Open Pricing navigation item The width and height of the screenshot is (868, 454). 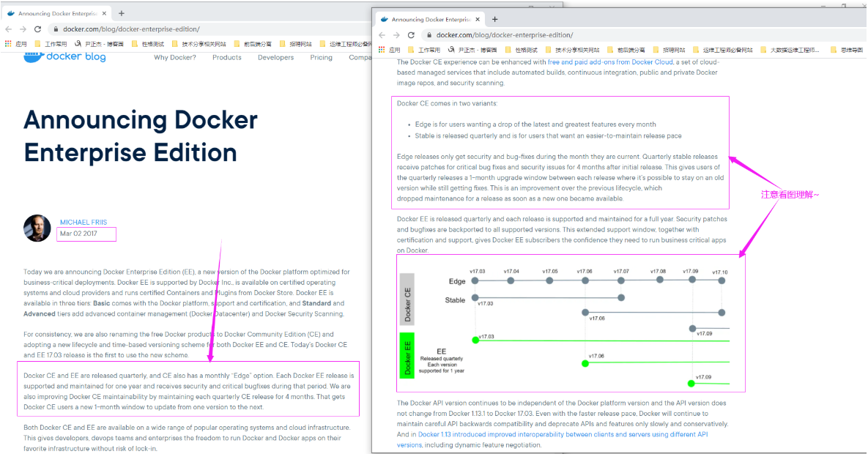(321, 58)
